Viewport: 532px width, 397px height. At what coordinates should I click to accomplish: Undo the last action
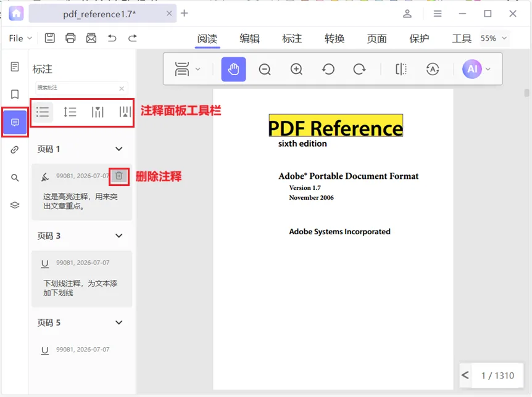point(112,38)
